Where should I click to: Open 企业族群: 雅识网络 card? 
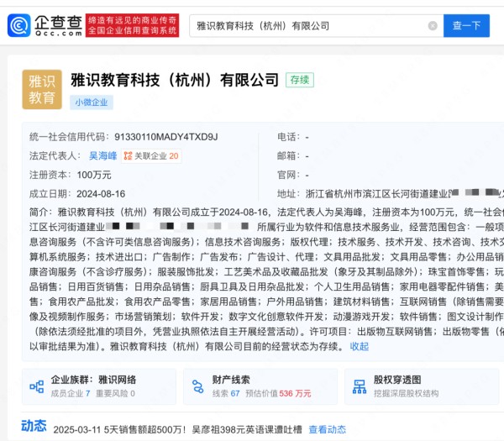click(99, 386)
